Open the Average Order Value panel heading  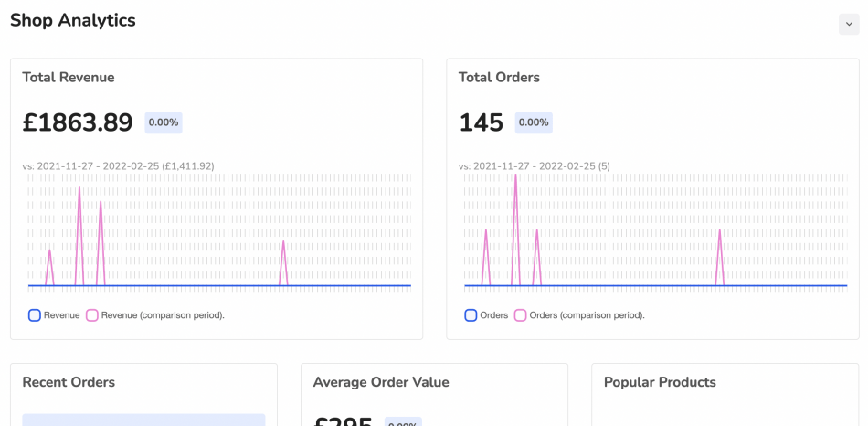[x=381, y=382]
